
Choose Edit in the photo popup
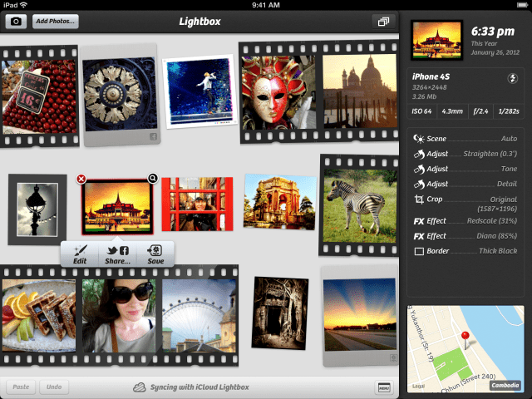coord(80,254)
